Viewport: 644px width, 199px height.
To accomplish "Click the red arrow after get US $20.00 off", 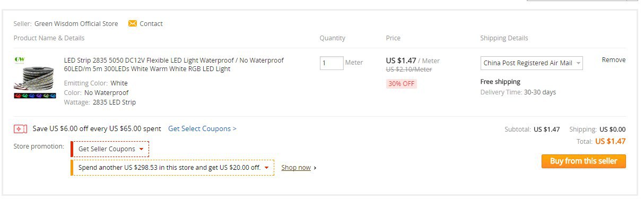I will point(266,168).
